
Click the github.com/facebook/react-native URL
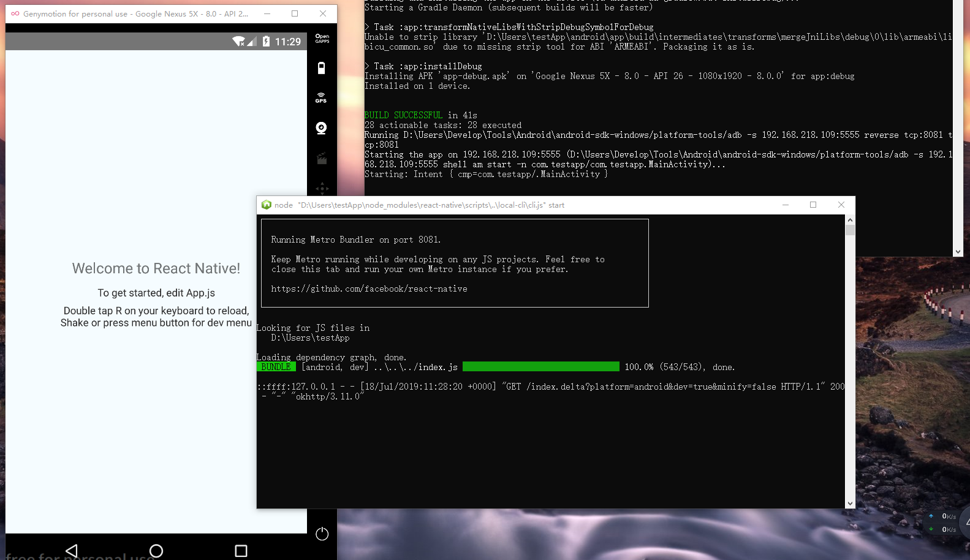pyautogui.click(x=369, y=289)
